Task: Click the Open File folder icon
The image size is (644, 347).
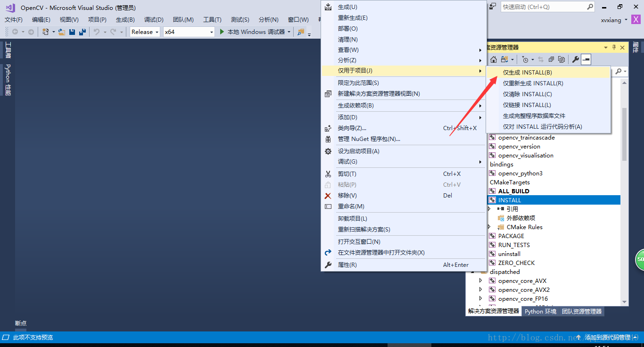Action: pos(62,32)
